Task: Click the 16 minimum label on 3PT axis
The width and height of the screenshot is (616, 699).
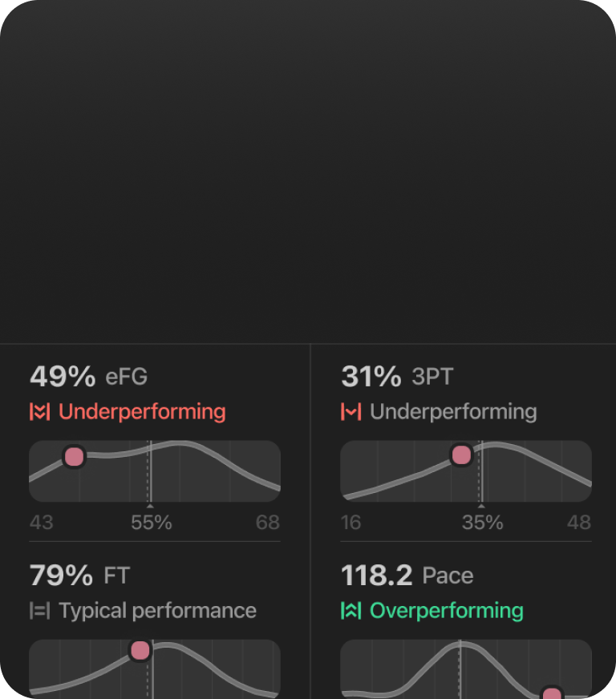Action: (351, 523)
